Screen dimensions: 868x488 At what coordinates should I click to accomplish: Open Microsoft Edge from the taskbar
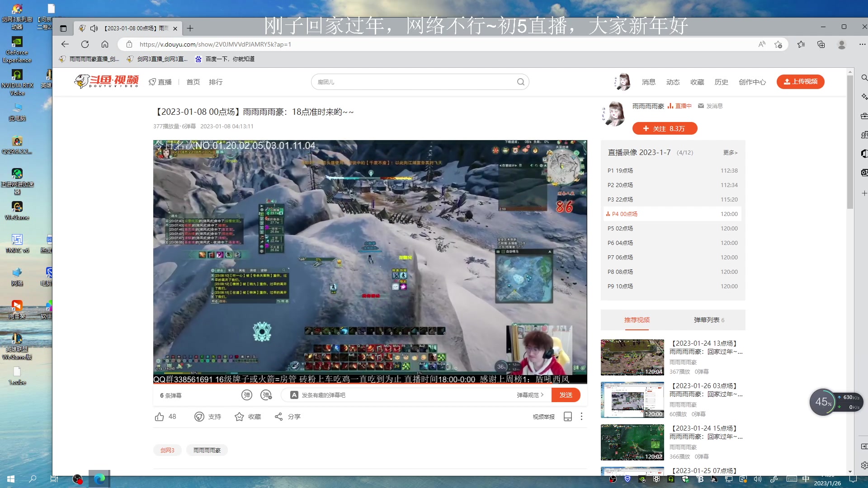click(99, 479)
